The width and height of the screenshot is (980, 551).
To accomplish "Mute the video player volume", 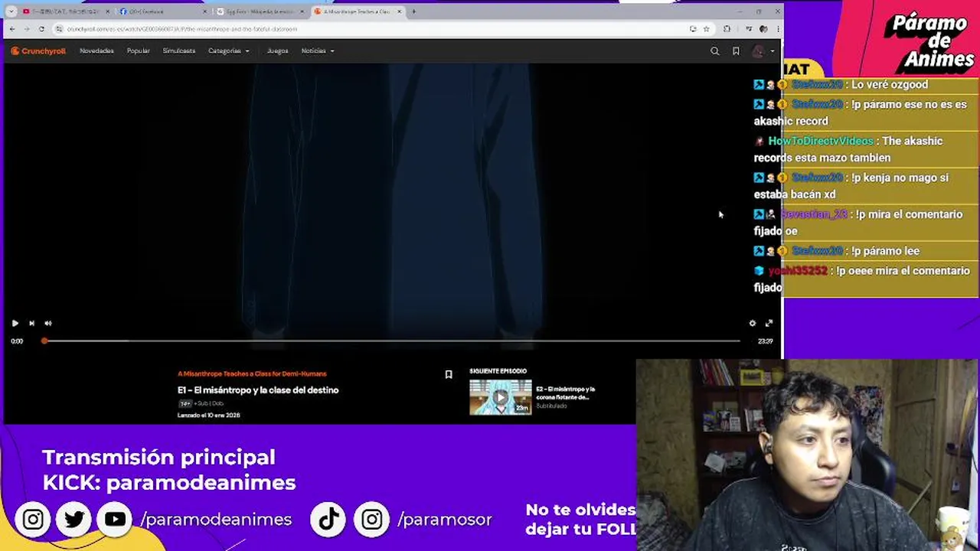I will pyautogui.click(x=48, y=323).
